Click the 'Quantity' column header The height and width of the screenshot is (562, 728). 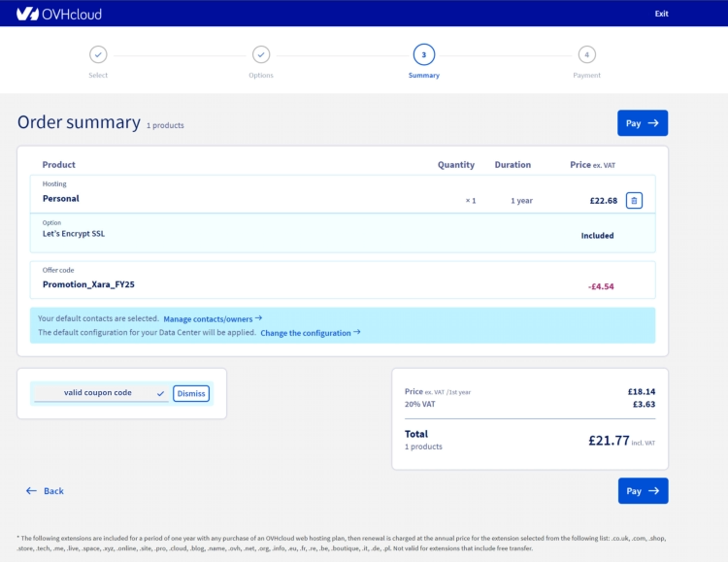(456, 165)
